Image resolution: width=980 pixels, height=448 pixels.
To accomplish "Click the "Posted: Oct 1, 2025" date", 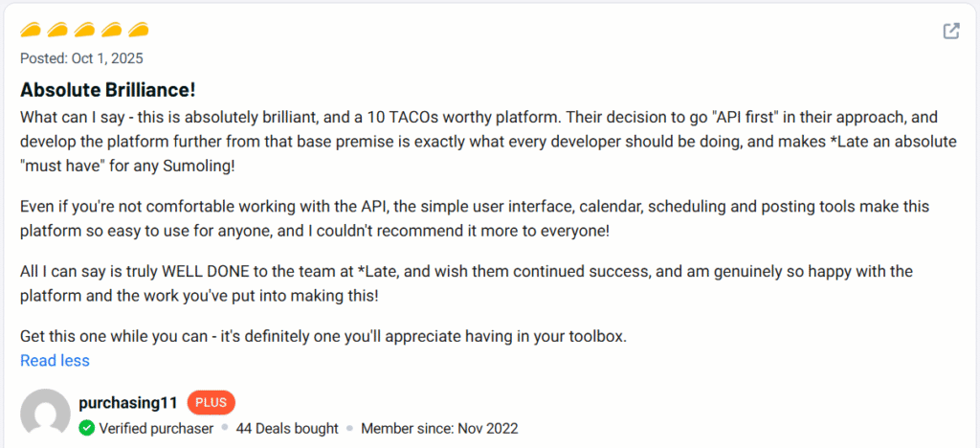I will point(81,57).
